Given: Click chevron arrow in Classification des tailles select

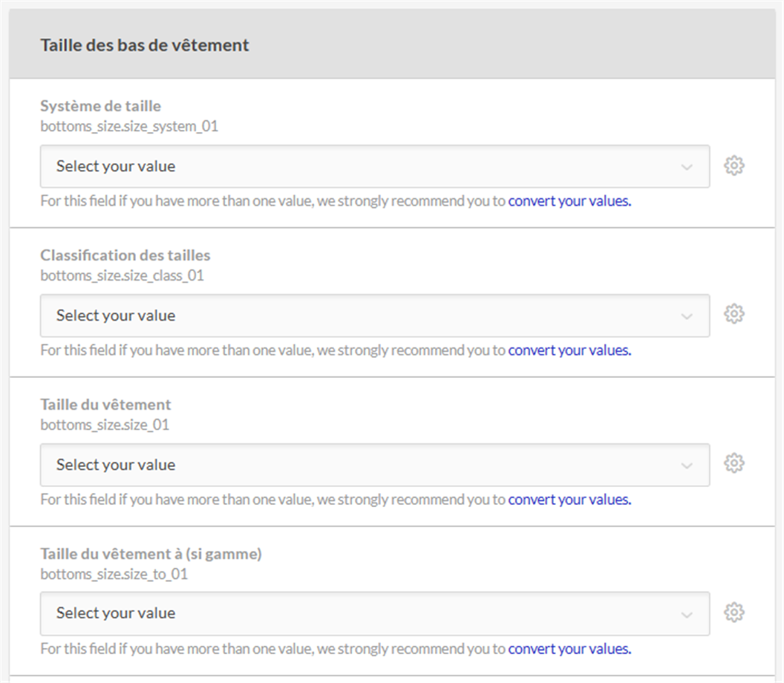Looking at the screenshot, I should coord(687,316).
